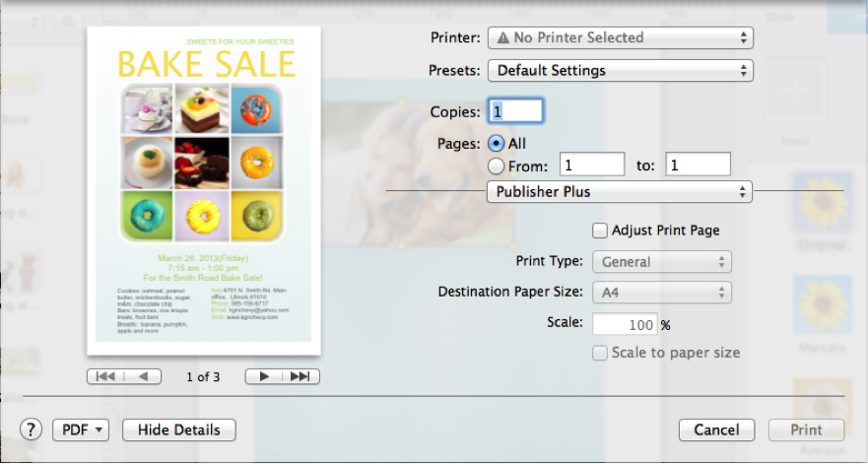Go to first page of print preview
Image resolution: width=868 pixels, height=464 pixels.
[x=105, y=376]
